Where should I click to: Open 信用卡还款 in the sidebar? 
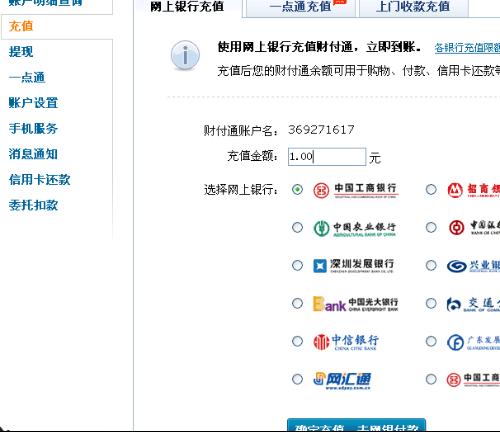click(x=39, y=180)
